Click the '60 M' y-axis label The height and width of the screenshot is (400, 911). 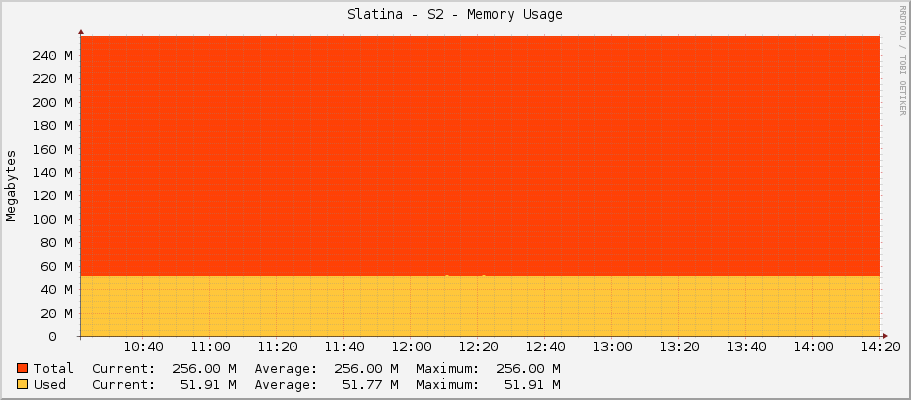click(57, 266)
